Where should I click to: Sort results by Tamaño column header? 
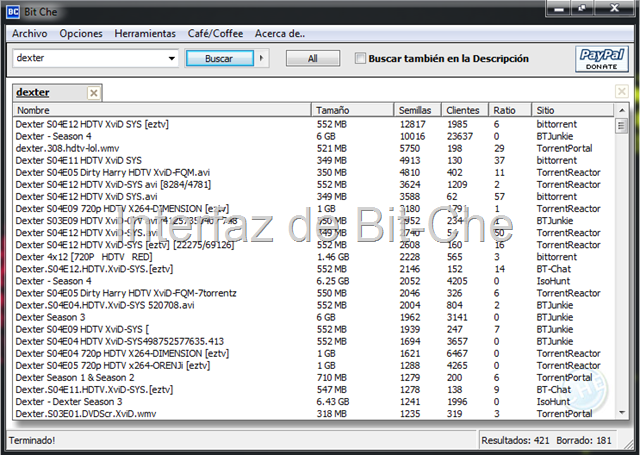352,110
